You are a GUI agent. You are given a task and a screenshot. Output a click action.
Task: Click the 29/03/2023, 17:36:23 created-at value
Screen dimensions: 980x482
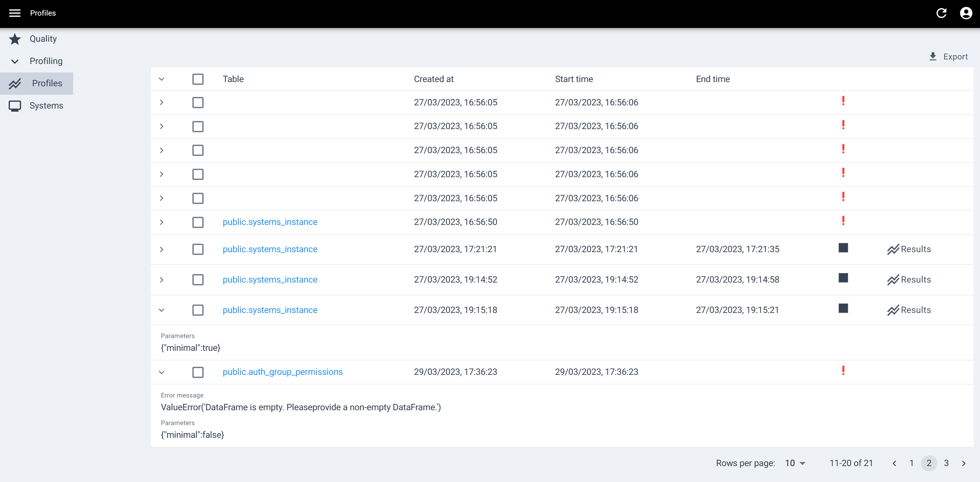(455, 372)
